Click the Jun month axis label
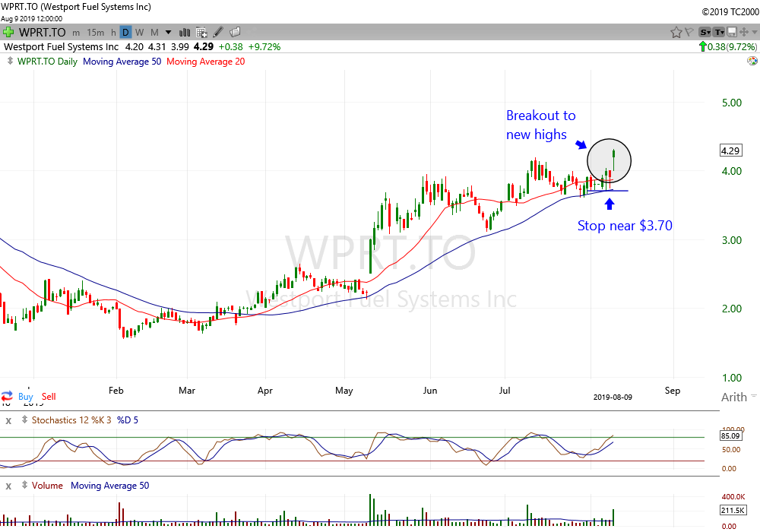This screenshot has width=760, height=532. coord(430,391)
